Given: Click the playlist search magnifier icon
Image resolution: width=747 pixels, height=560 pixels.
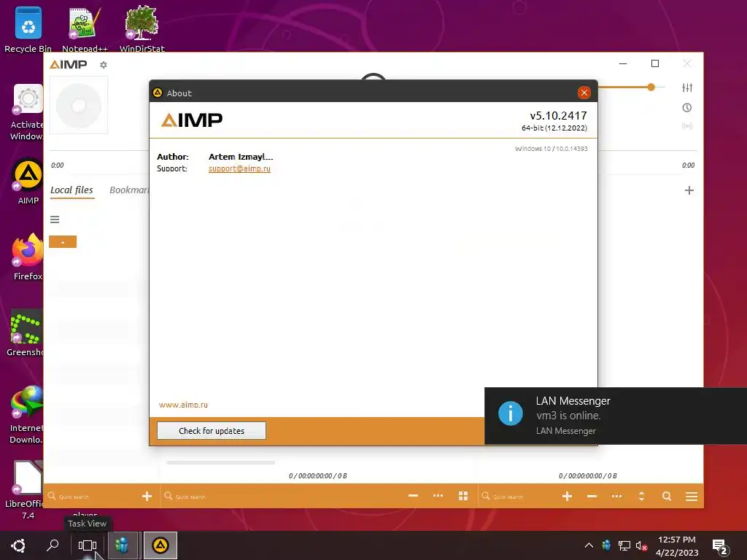Looking at the screenshot, I should pos(667,496).
